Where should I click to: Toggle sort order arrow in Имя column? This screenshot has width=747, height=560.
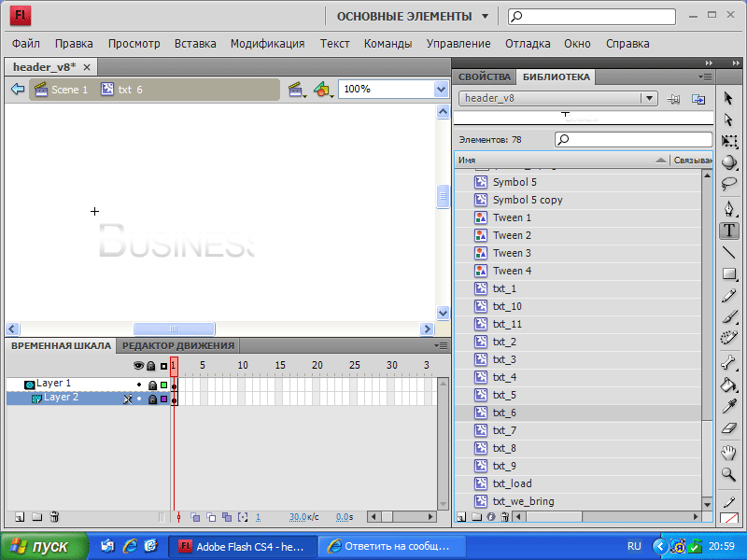661,161
